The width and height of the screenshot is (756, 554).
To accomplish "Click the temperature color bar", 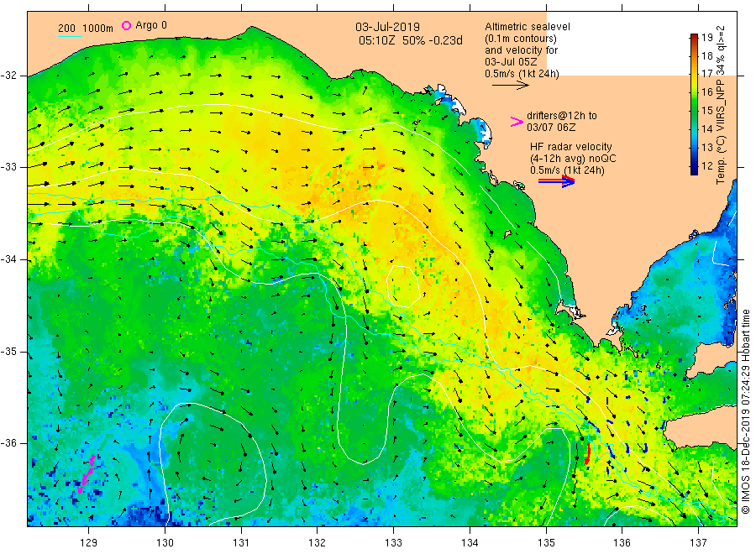I will coord(694,104).
